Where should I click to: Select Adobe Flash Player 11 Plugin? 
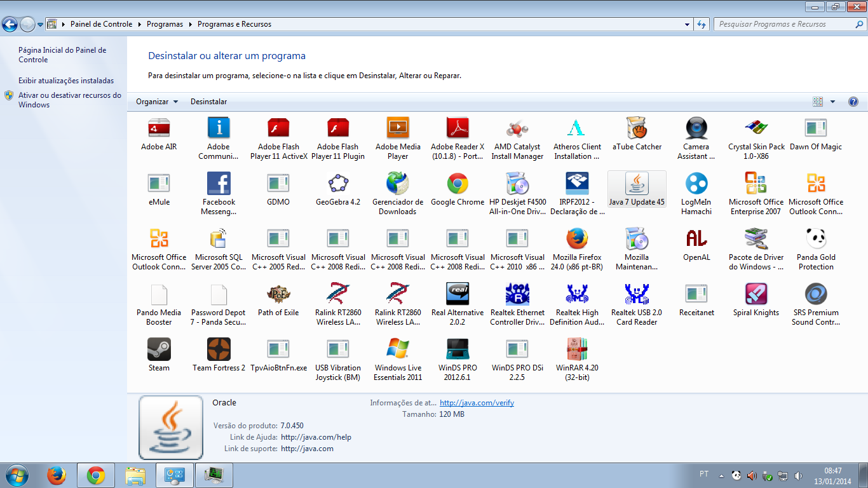(x=338, y=139)
